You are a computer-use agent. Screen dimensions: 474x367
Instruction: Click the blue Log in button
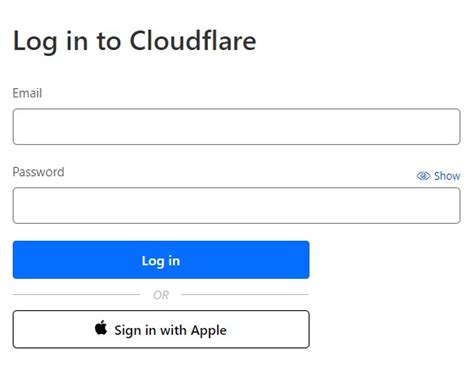(161, 260)
